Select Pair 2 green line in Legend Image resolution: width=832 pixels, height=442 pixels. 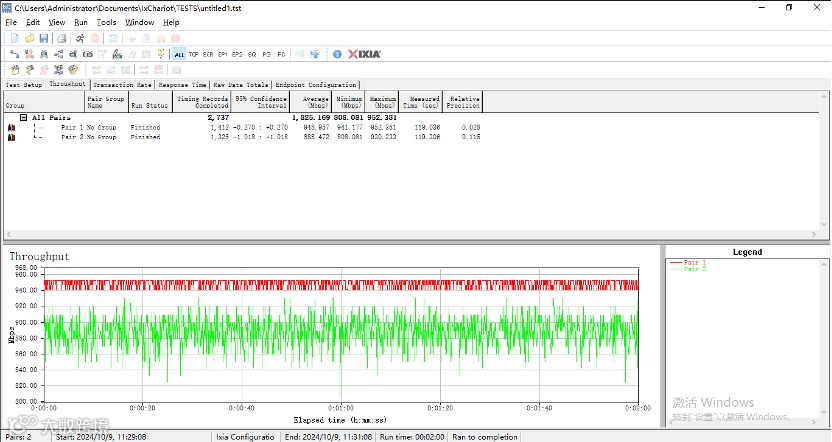click(688, 269)
